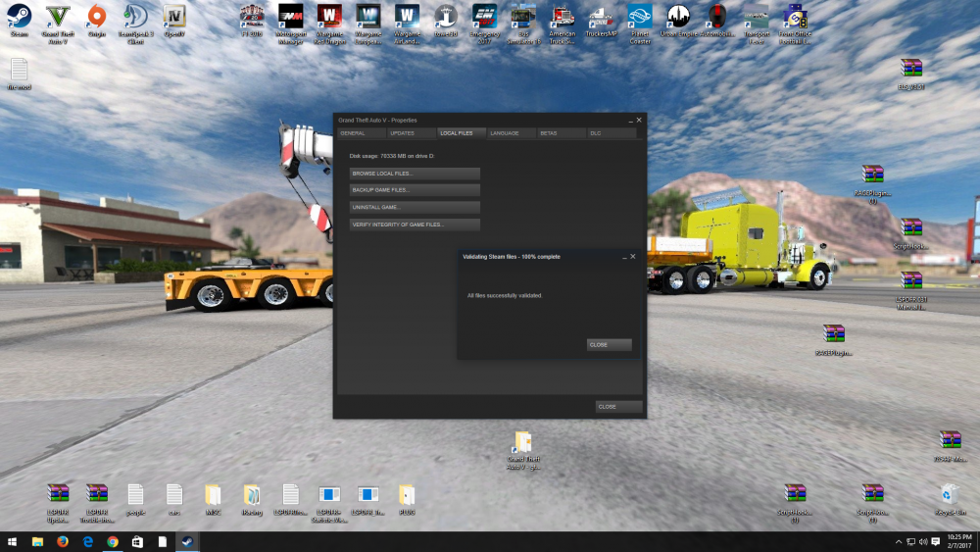The width and height of the screenshot is (980, 552).
Task: Click the Uninstall Game button
Action: tap(415, 207)
